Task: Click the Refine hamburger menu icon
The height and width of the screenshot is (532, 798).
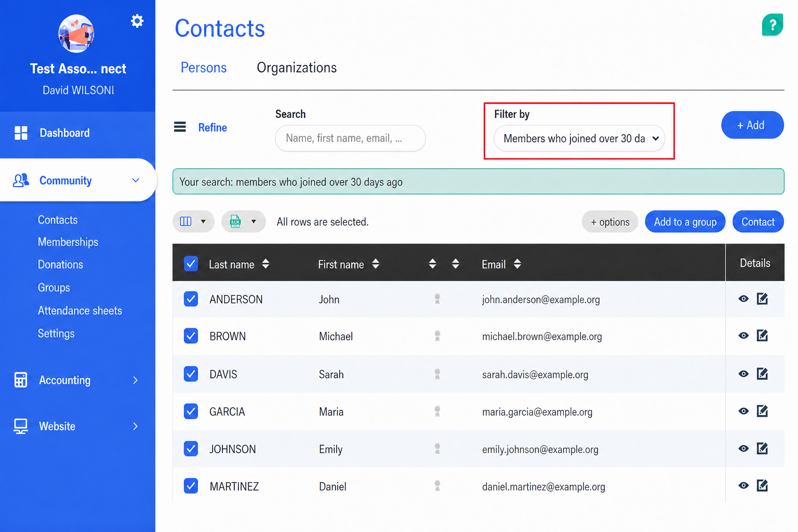Action: [180, 127]
